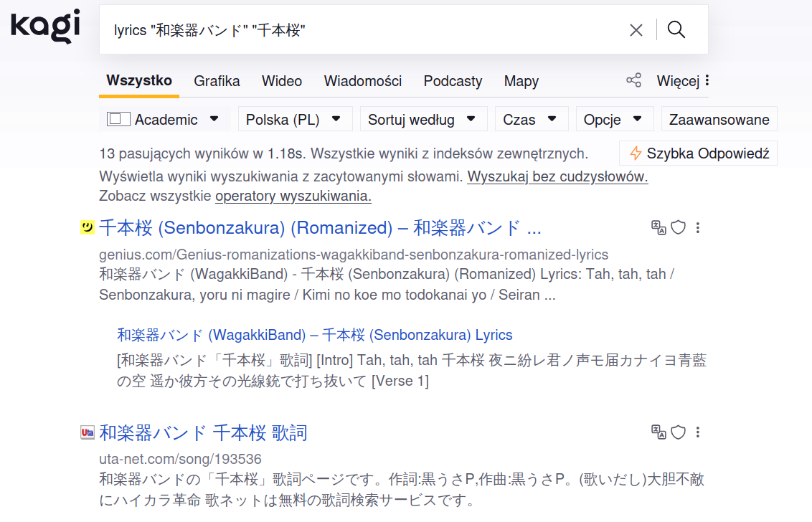812x522 pixels.
Task: Click translate icon for uta-net result
Action: (658, 432)
